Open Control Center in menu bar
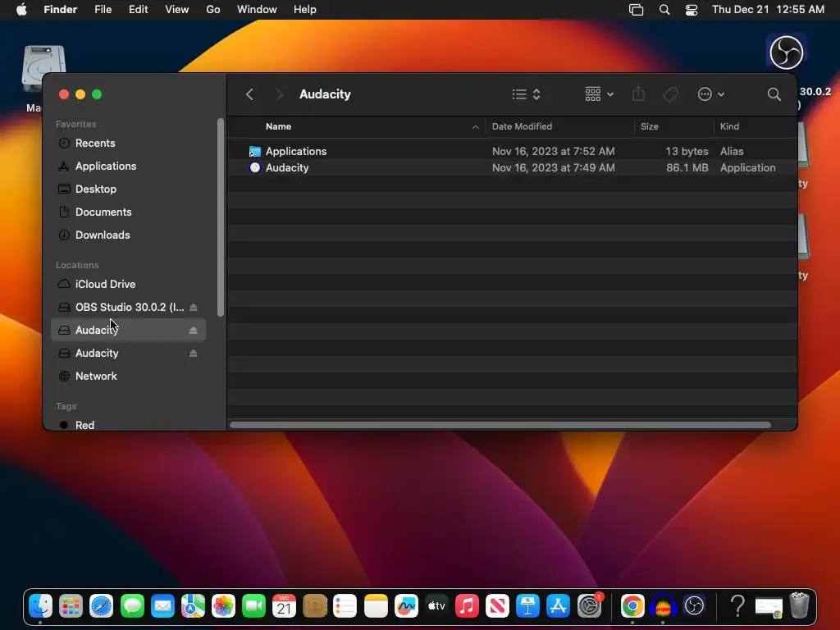The width and height of the screenshot is (840, 630). (x=692, y=10)
